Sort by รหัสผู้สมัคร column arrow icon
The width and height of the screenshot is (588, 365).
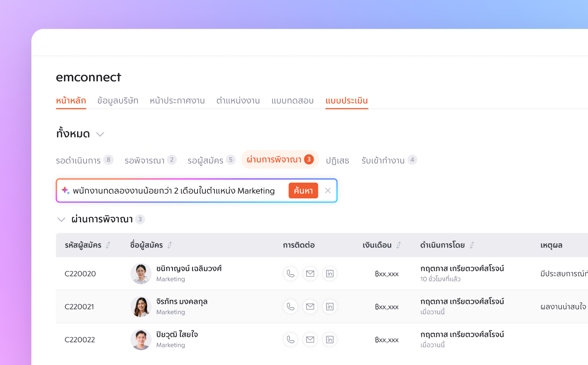coord(108,245)
